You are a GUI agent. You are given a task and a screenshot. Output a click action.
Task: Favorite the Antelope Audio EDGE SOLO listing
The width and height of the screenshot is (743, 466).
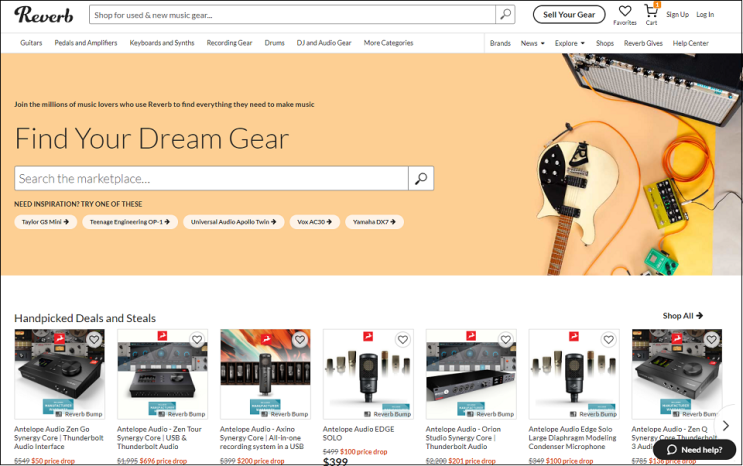pos(403,339)
